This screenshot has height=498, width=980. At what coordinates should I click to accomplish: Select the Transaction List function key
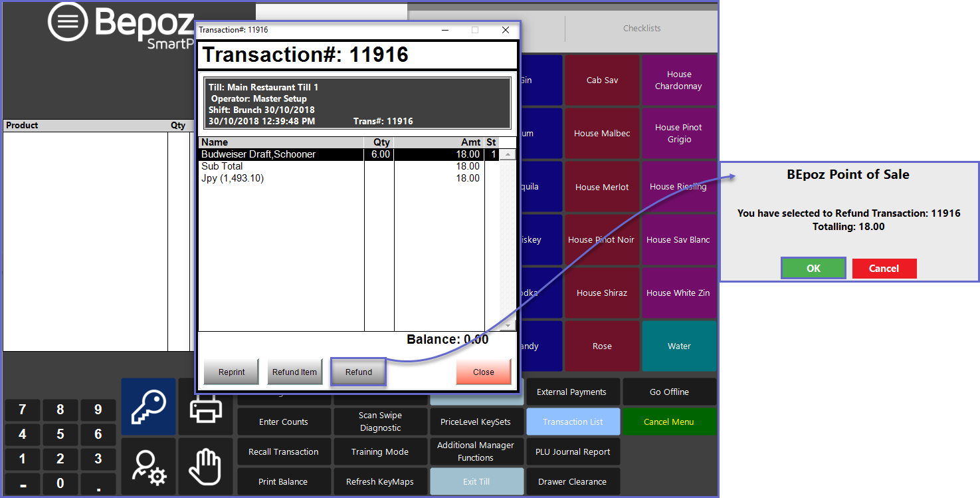pos(573,422)
